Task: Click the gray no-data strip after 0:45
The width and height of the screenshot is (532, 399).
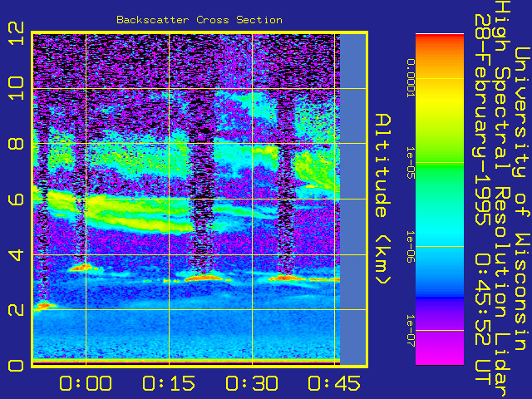Action: click(353, 199)
